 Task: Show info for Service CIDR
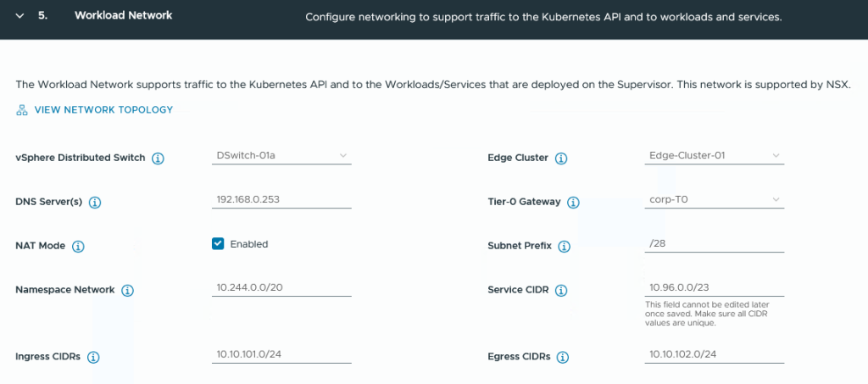(561, 291)
